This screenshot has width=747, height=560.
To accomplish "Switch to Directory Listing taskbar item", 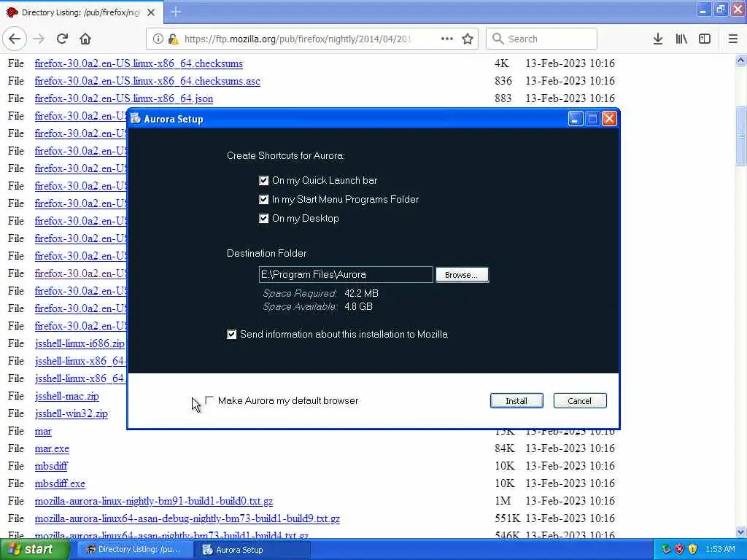I will click(135, 550).
